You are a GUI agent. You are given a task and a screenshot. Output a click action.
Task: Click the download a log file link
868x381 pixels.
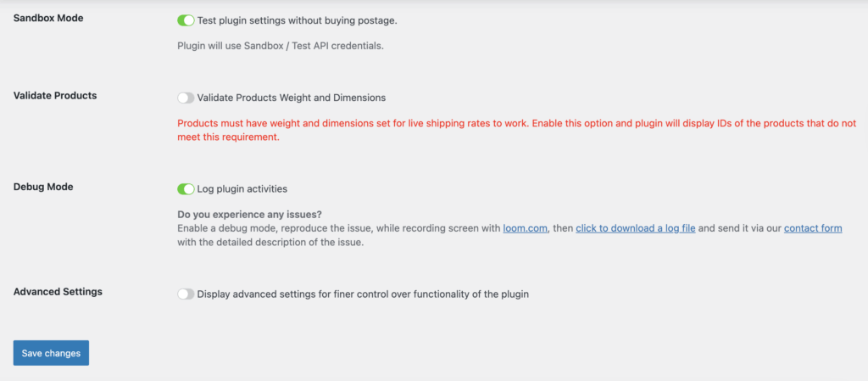[x=635, y=228]
